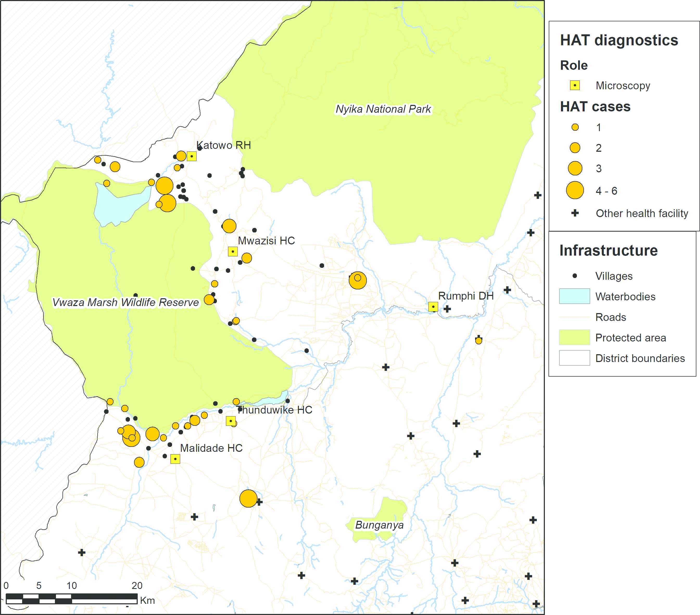Click the Nyika National Park label
The image size is (700, 615).
click(x=383, y=109)
